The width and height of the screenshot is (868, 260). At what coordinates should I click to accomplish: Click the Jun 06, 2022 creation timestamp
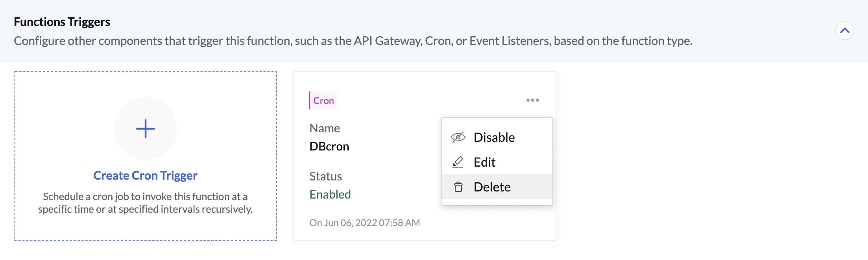pos(364,223)
